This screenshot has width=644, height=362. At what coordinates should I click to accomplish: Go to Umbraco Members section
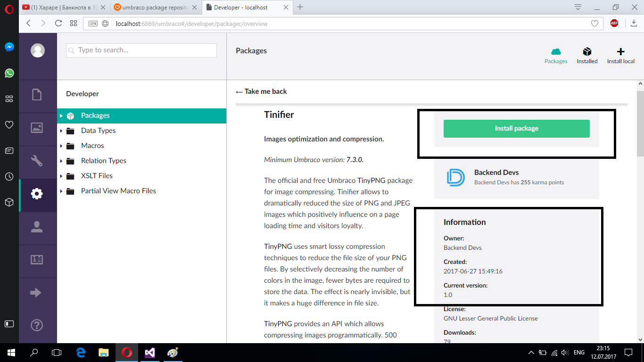coord(37,260)
